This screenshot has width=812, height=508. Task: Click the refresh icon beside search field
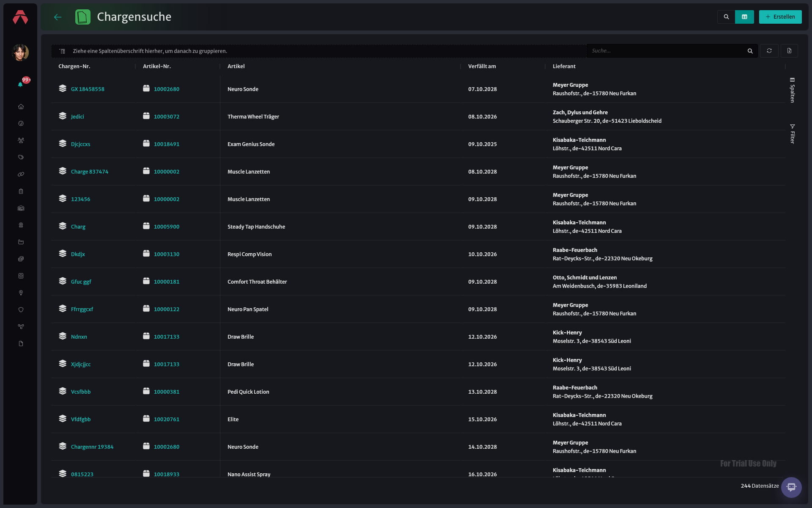tap(769, 51)
